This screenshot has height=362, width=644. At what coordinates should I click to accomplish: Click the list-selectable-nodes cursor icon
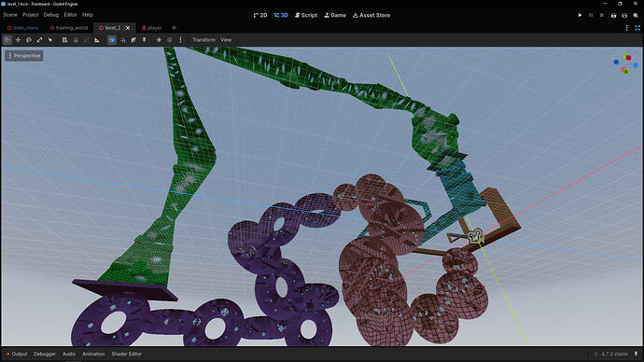pos(50,40)
